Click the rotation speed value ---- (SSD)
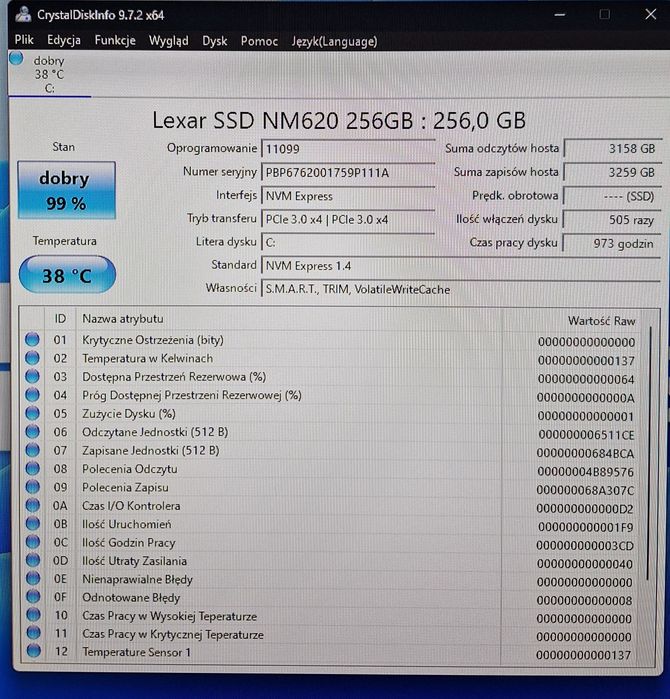Image resolution: width=670 pixels, height=699 pixels. (x=612, y=197)
